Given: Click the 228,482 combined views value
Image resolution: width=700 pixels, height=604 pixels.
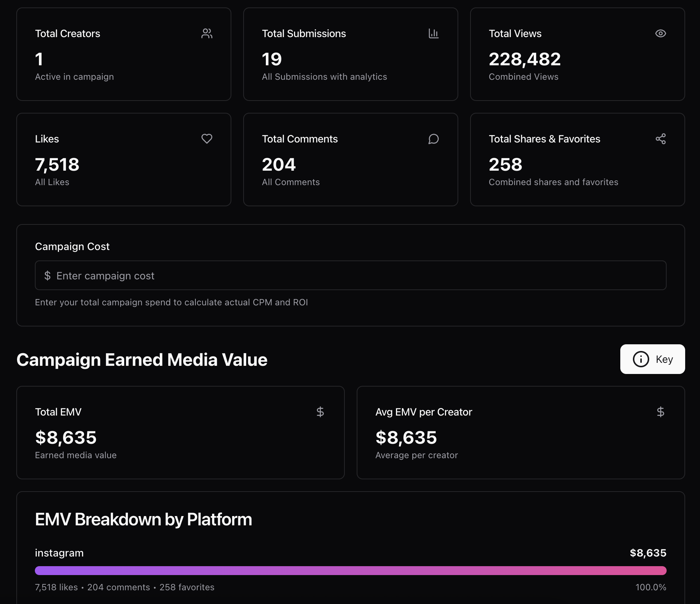Looking at the screenshot, I should (525, 59).
